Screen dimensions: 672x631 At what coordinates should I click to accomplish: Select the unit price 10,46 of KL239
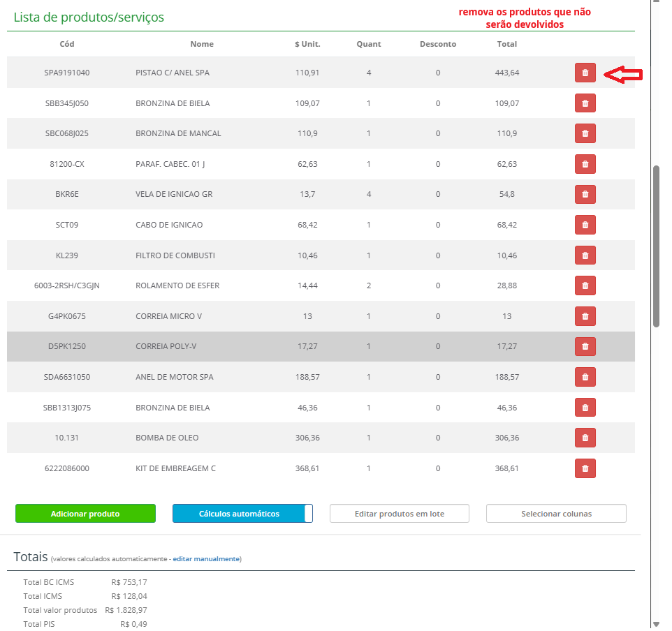coord(307,255)
